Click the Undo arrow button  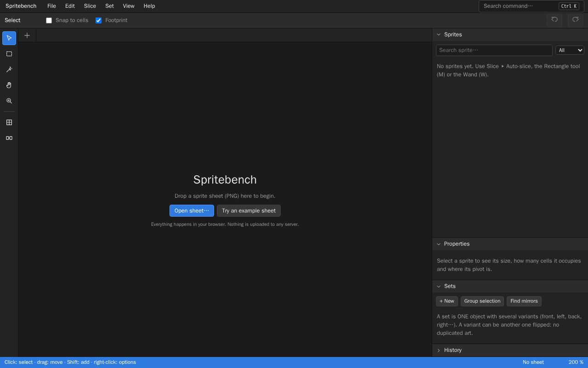tap(554, 20)
